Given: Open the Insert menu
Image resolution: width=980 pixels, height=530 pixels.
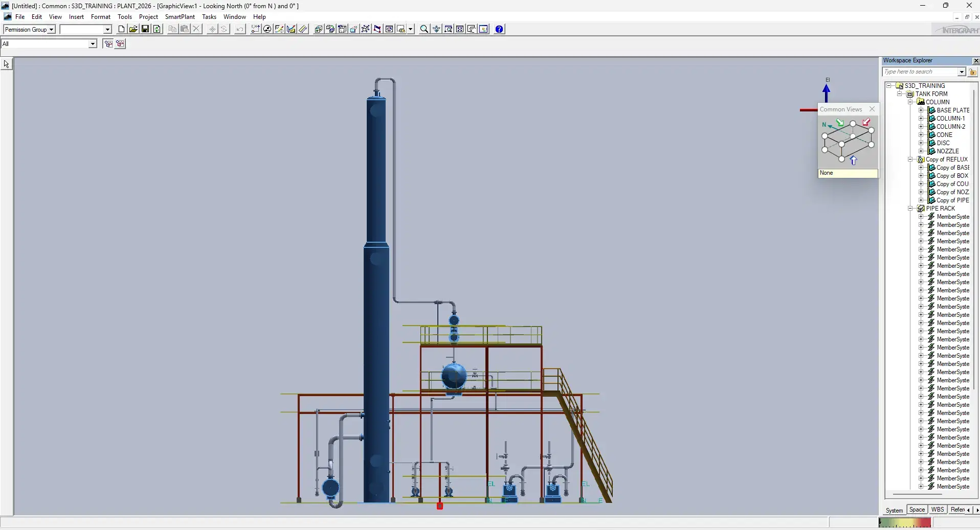Looking at the screenshot, I should point(76,17).
